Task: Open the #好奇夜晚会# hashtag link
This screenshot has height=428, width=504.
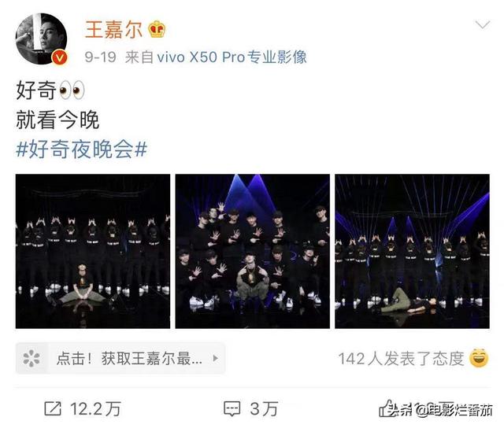Action: tap(82, 149)
